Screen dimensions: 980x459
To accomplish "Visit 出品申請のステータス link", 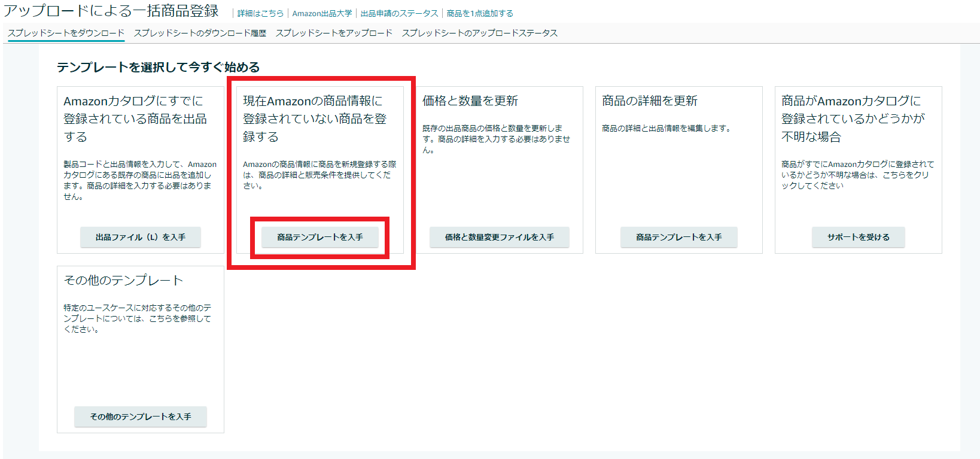I will tap(399, 13).
